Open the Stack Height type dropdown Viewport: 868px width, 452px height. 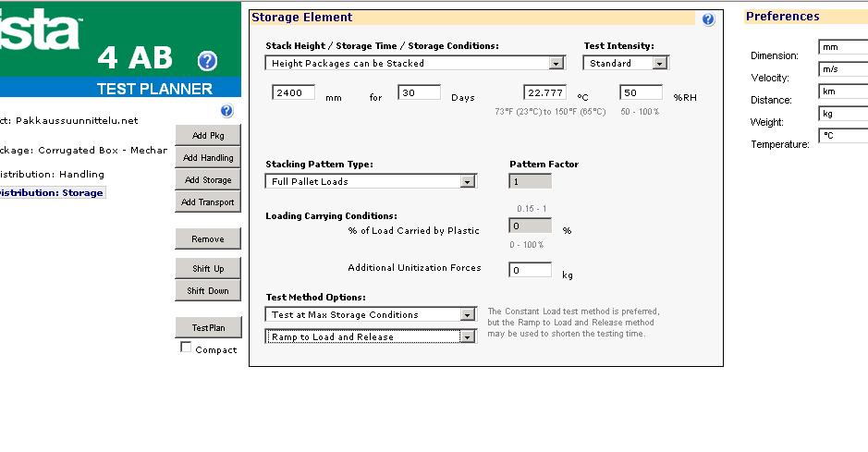[556, 64]
